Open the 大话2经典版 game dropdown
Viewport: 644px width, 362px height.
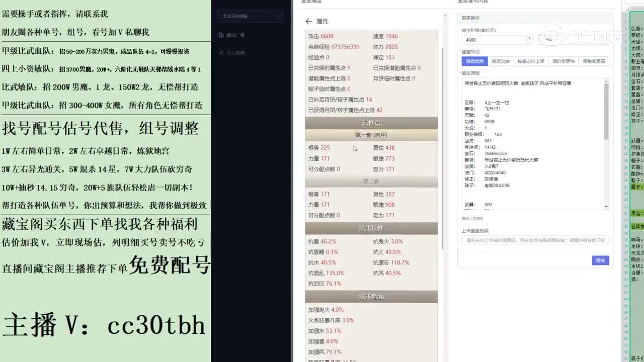[x=251, y=16]
